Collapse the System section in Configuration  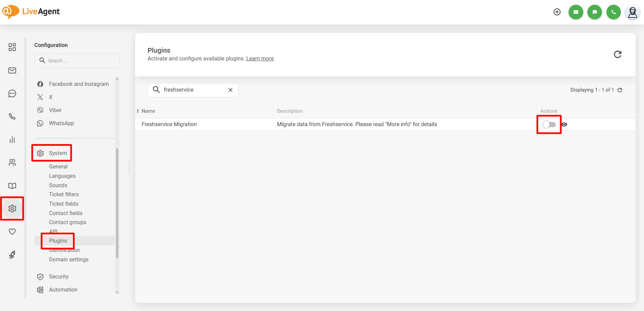[58, 153]
